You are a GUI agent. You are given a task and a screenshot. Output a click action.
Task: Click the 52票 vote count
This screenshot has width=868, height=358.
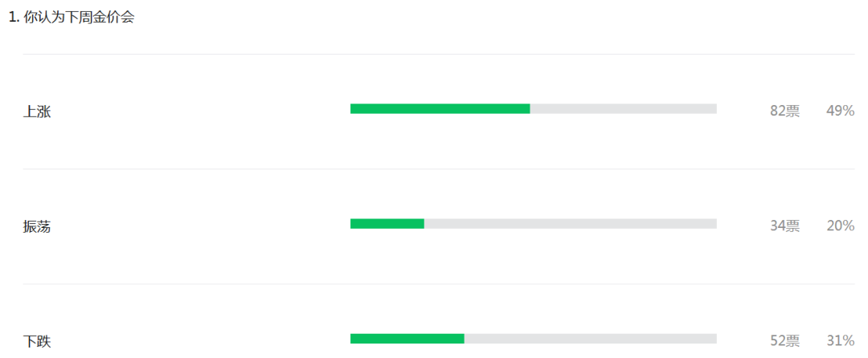coord(784,340)
